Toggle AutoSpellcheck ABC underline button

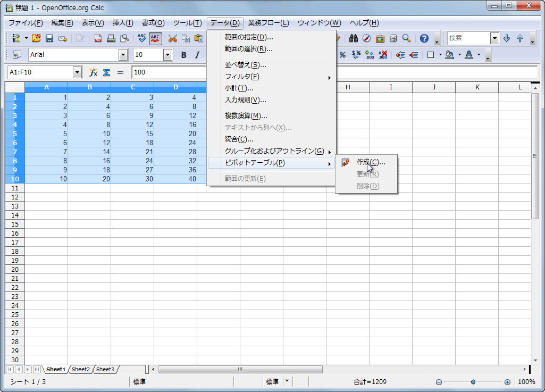(155, 38)
